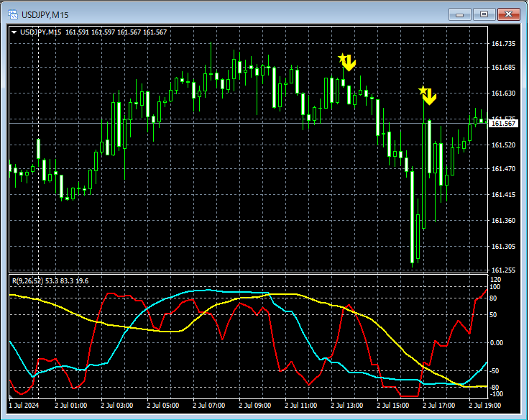Screen dimensions: 529x420
Task: Click time axis label 2 Jul 09:00
Action: click(254, 405)
